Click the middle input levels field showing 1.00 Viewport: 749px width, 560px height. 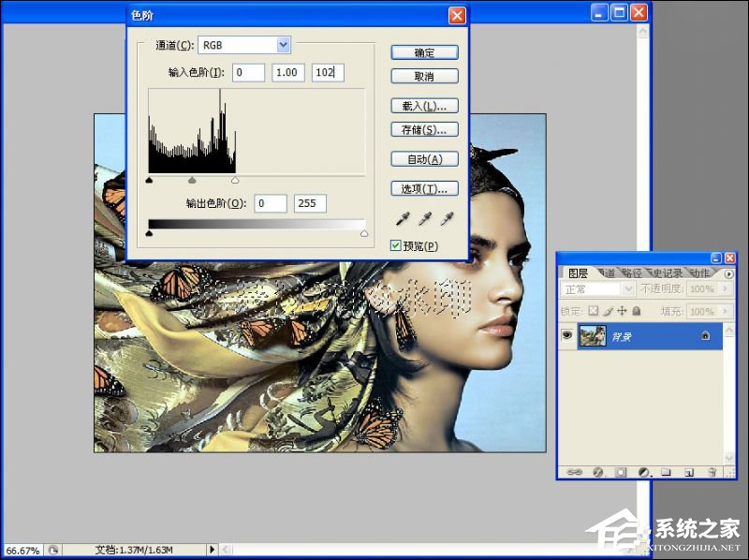pos(287,72)
